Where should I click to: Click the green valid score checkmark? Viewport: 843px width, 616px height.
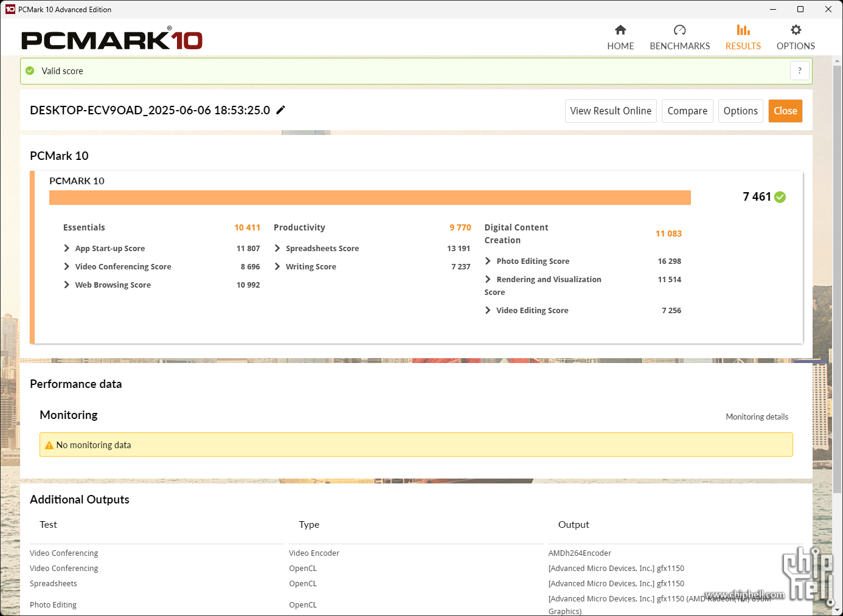[x=30, y=71]
